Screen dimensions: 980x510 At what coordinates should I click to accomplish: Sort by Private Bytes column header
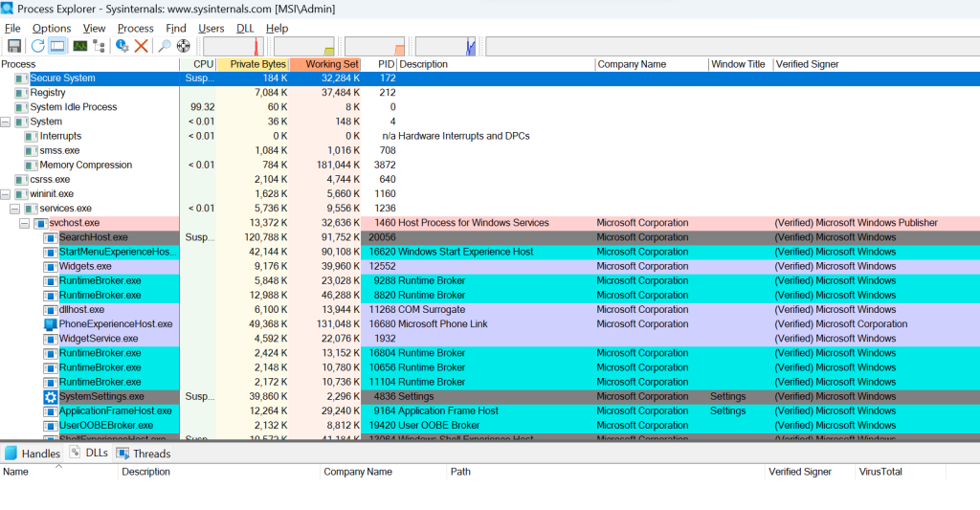[253, 64]
